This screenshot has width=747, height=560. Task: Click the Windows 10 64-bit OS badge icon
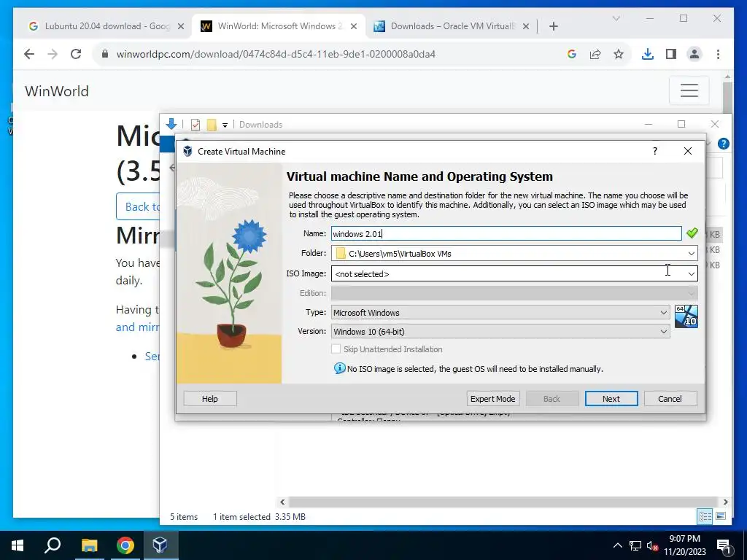(x=686, y=316)
